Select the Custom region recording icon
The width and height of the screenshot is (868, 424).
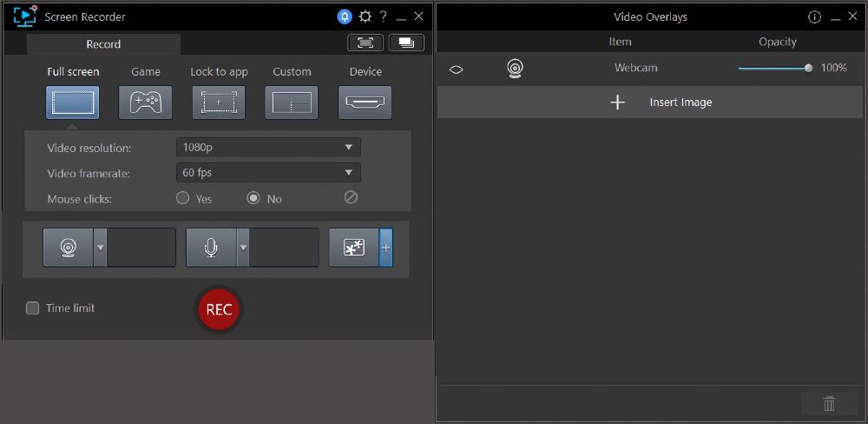(x=292, y=103)
